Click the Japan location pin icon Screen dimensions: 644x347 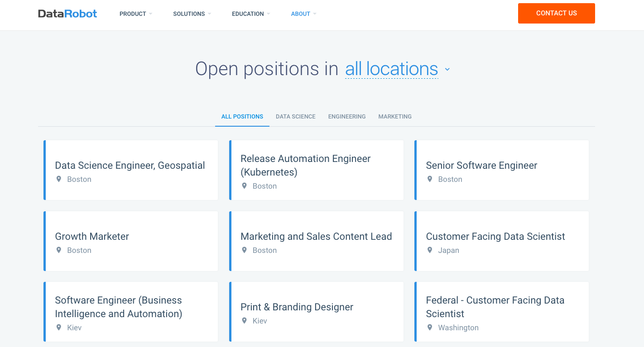tap(429, 250)
